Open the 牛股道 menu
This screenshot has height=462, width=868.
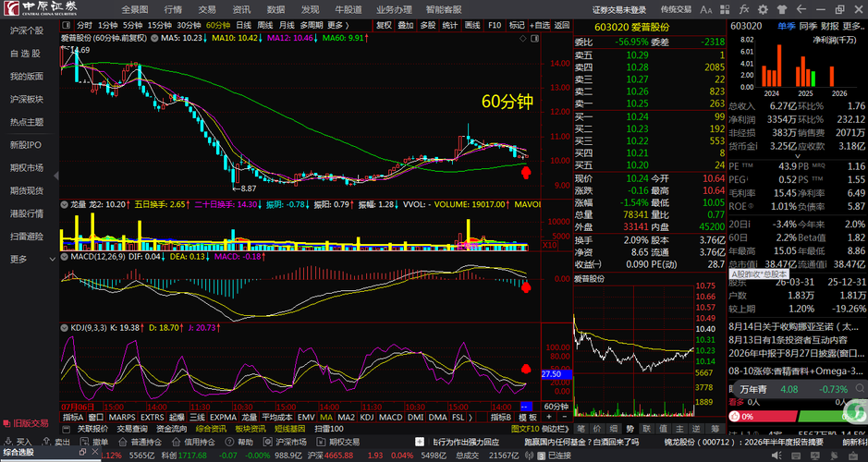(348, 9)
